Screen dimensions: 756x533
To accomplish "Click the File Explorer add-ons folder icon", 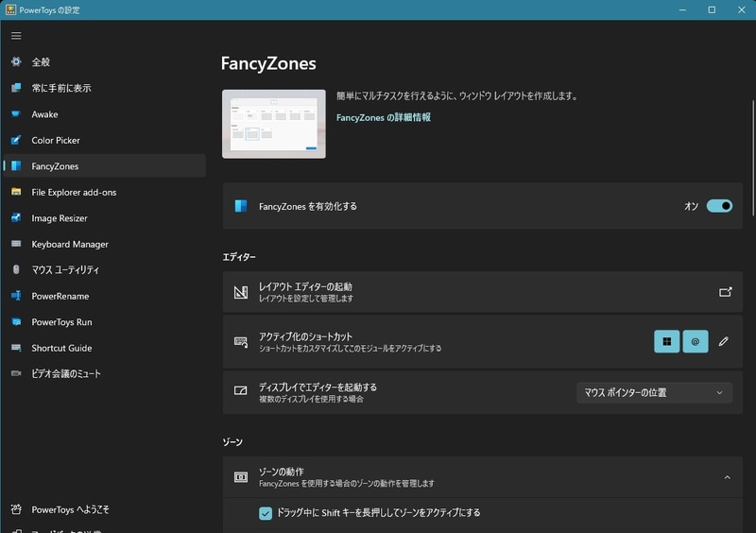I will (16, 192).
